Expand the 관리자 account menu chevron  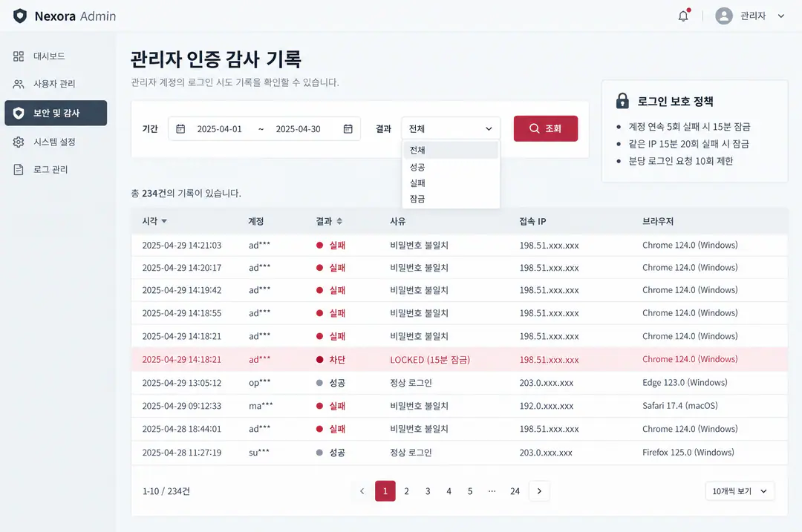781,16
